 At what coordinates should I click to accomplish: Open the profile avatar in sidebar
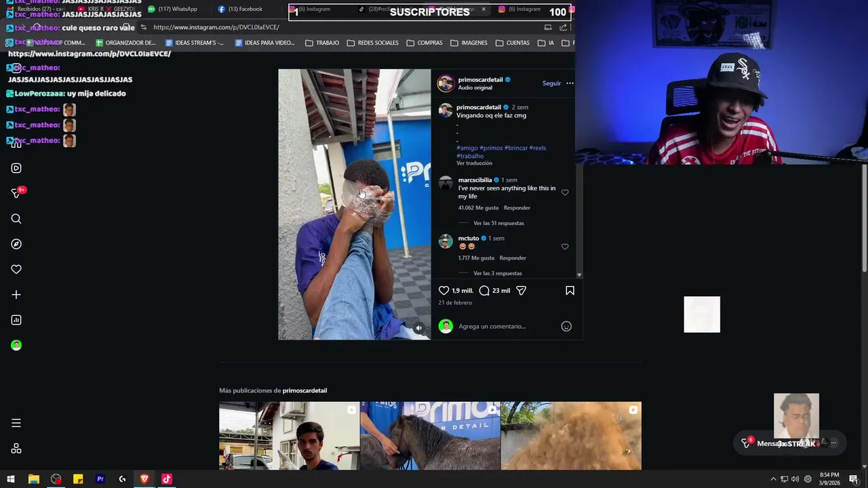pos(16,345)
